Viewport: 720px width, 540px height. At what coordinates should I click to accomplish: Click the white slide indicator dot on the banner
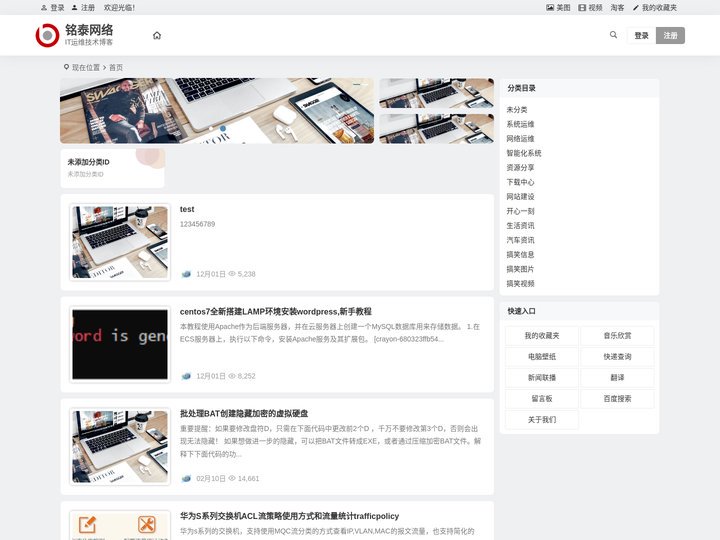[211, 129]
